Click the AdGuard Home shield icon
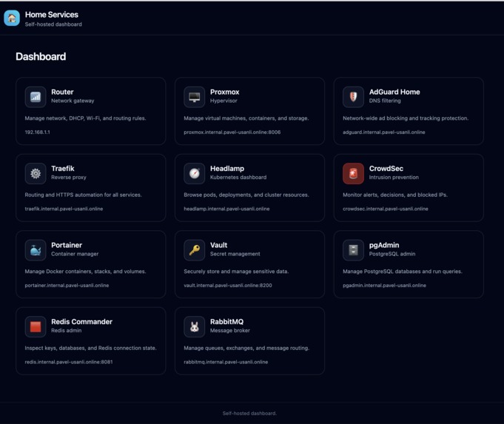The image size is (504, 424). (353, 97)
